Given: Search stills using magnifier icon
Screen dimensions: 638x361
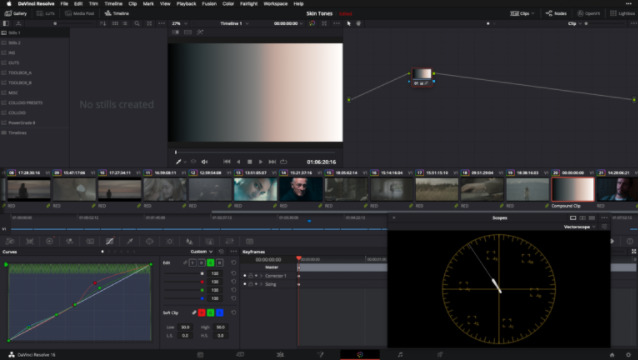Looking at the screenshot, I should [x=137, y=24].
